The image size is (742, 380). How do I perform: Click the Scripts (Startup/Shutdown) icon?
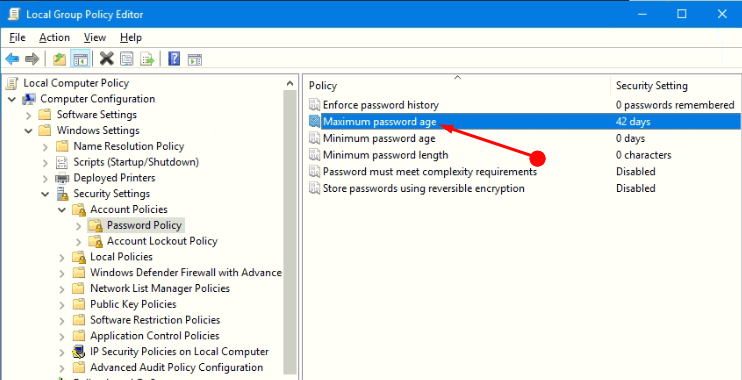tap(62, 162)
